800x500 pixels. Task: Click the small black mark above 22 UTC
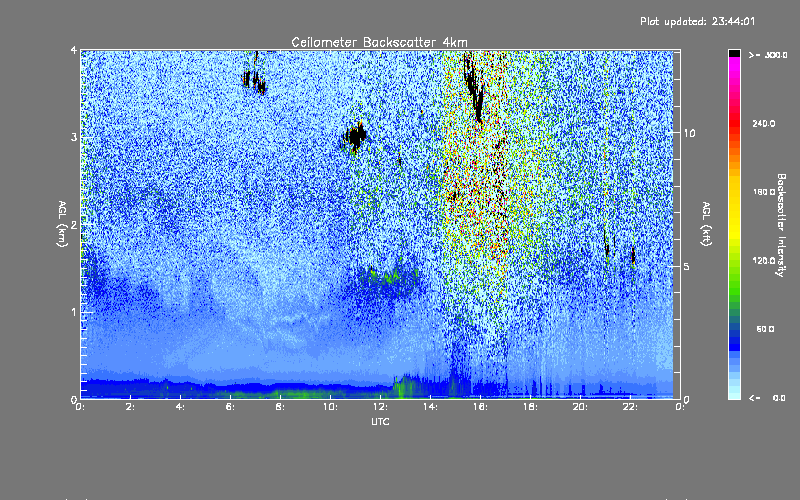pyautogui.click(x=633, y=255)
